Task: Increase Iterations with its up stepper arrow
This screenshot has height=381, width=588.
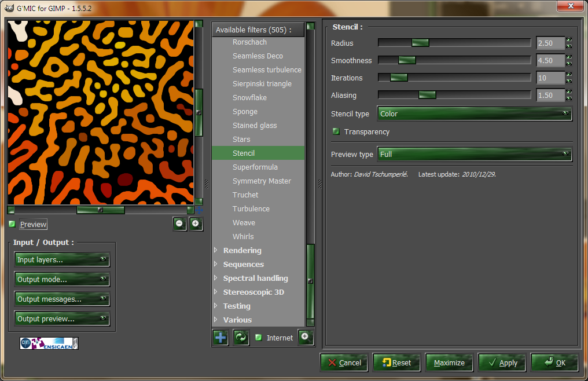Action: point(569,74)
